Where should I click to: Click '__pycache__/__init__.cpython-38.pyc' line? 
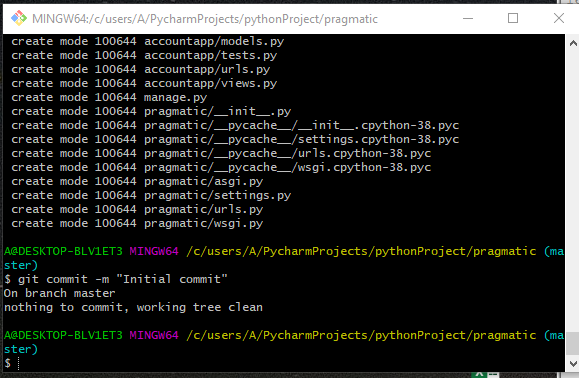[235, 126]
